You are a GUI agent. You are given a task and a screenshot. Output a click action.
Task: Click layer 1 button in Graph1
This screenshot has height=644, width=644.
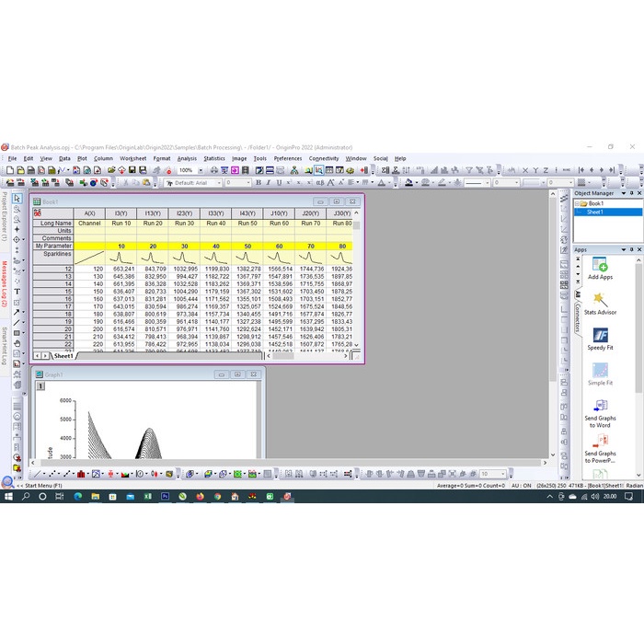(40, 386)
